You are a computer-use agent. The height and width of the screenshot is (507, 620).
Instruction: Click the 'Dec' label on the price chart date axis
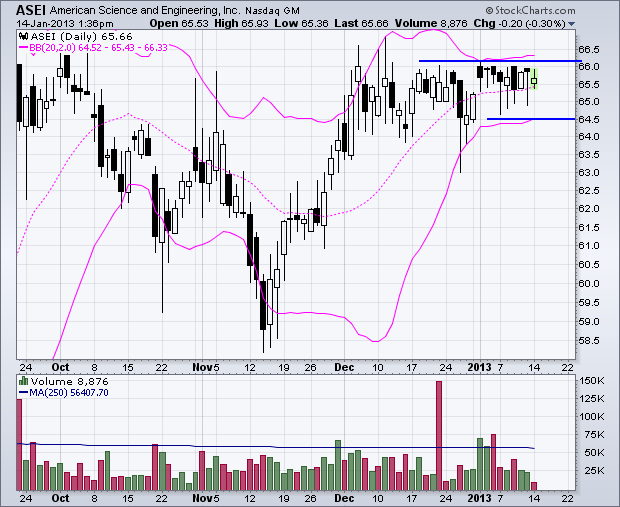coord(344,367)
